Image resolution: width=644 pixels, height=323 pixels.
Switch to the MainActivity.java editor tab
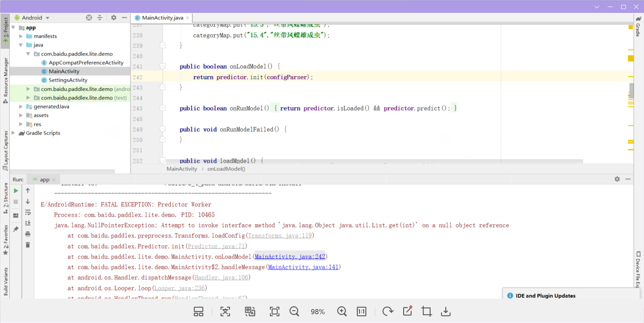tap(162, 18)
